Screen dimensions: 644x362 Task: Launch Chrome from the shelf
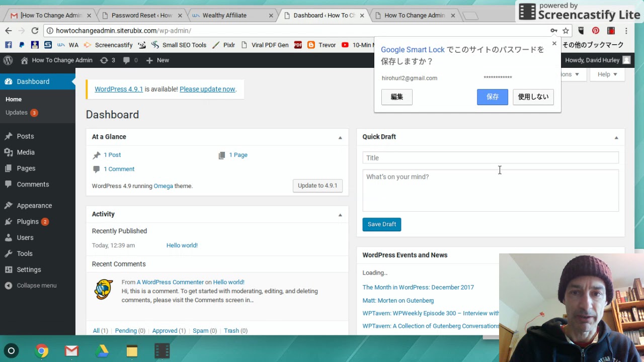pyautogui.click(x=42, y=351)
